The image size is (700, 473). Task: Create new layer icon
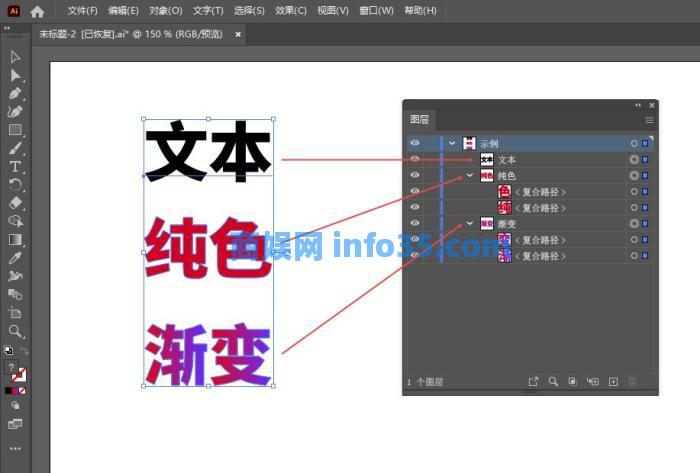(613, 382)
